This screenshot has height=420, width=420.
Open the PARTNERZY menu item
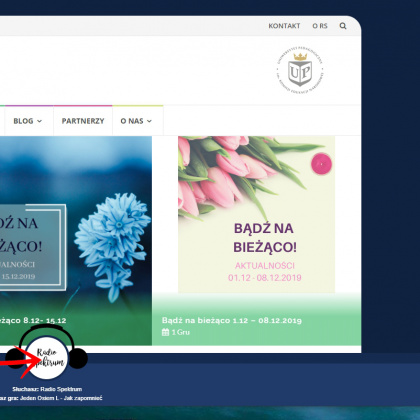pyautogui.click(x=83, y=121)
